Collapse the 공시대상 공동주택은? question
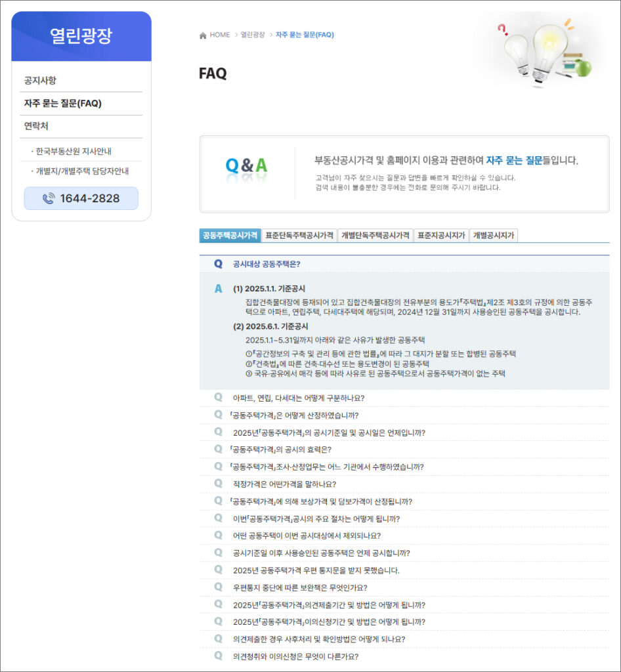Viewport: 621px width, 672px height. coord(267,264)
